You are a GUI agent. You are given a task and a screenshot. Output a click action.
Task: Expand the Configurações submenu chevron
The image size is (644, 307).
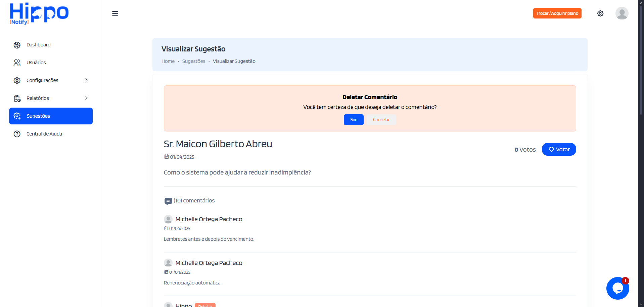coord(86,80)
